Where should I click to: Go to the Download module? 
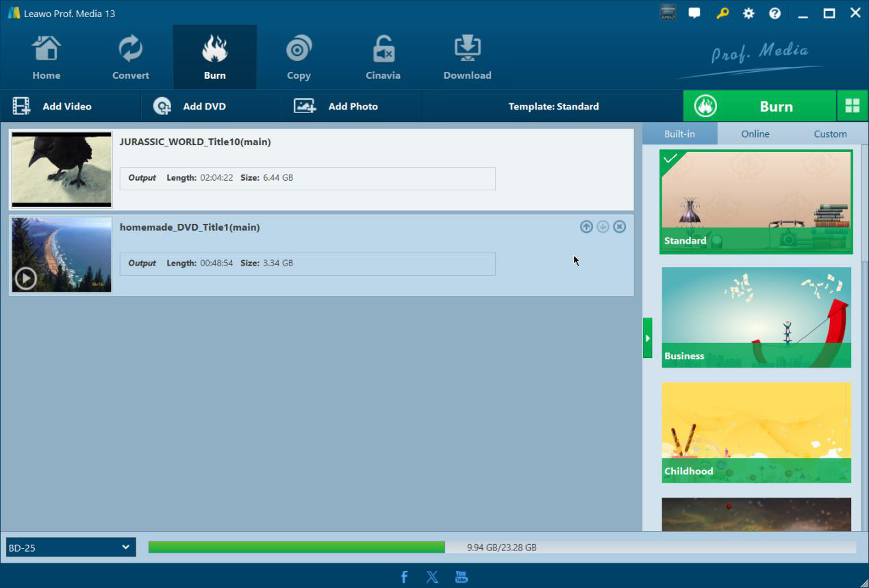click(x=467, y=57)
